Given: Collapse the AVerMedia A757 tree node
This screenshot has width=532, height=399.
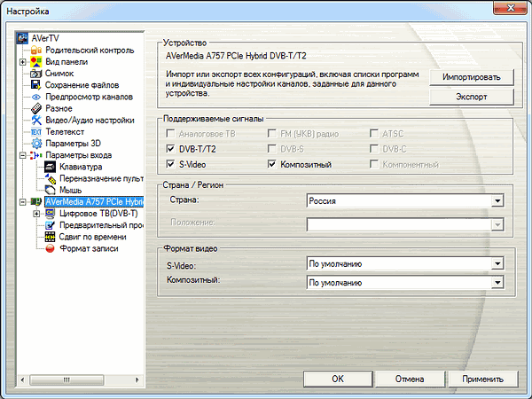Looking at the screenshot, I should 23,202.
